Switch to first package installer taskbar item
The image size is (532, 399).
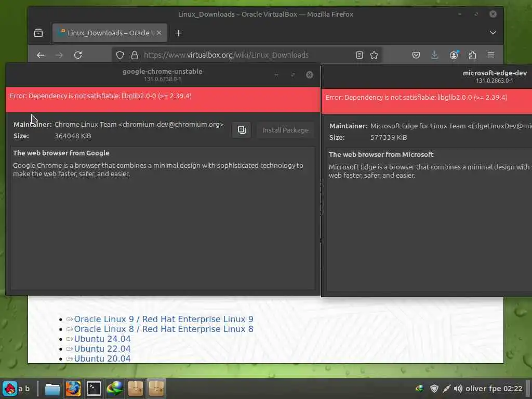[136, 389]
